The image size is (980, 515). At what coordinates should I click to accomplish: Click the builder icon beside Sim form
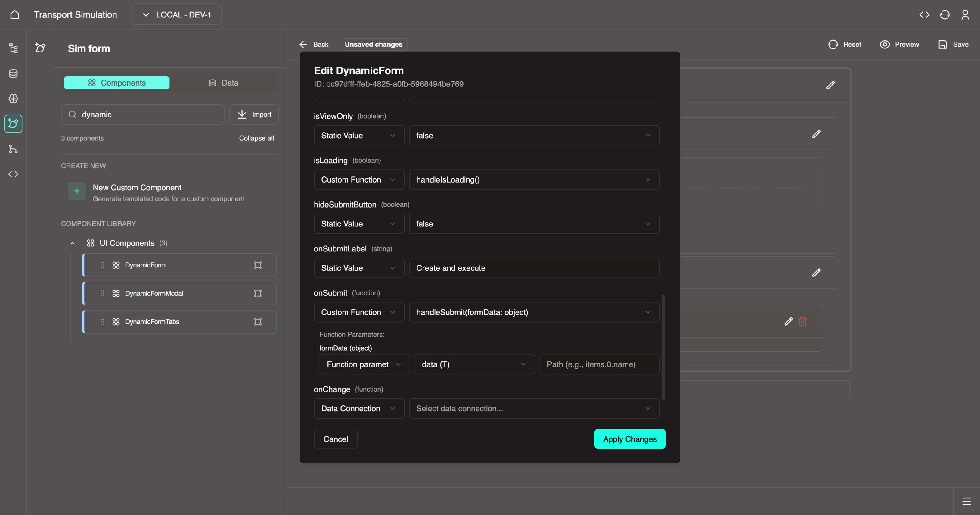(40, 48)
